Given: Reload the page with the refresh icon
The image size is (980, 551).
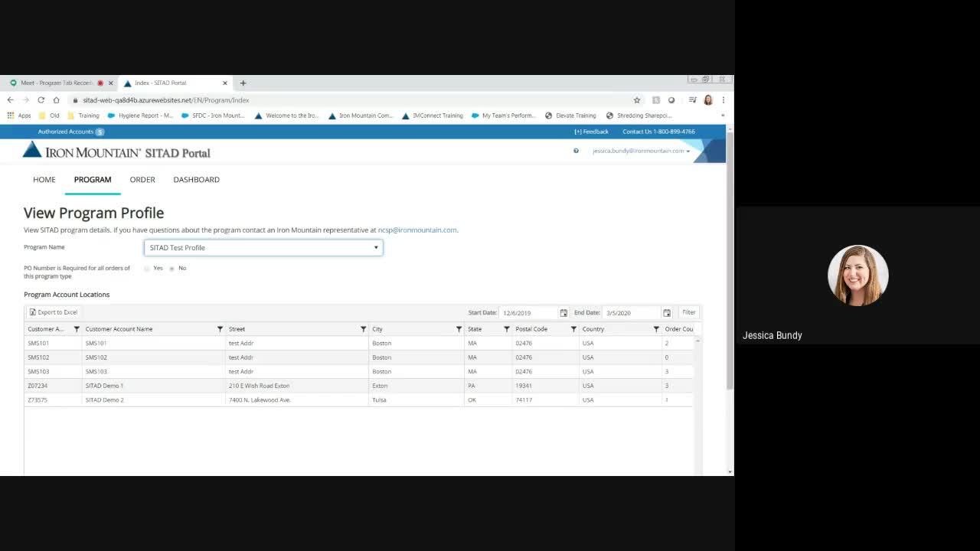Looking at the screenshot, I should pyautogui.click(x=41, y=99).
